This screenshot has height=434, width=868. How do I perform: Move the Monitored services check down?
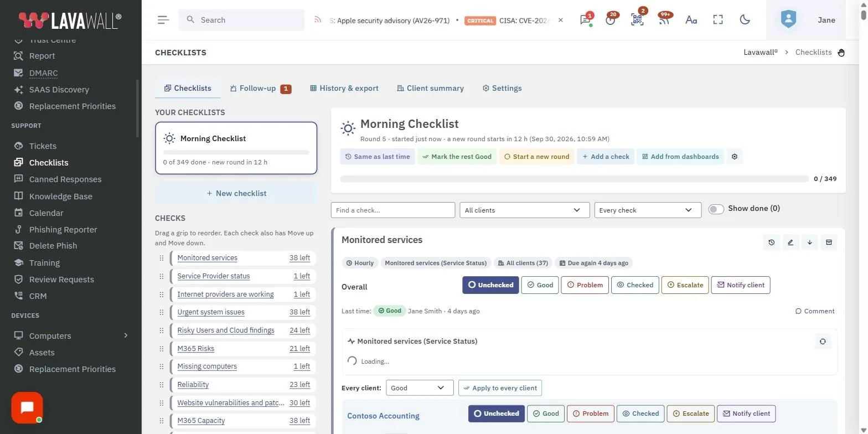click(x=810, y=242)
